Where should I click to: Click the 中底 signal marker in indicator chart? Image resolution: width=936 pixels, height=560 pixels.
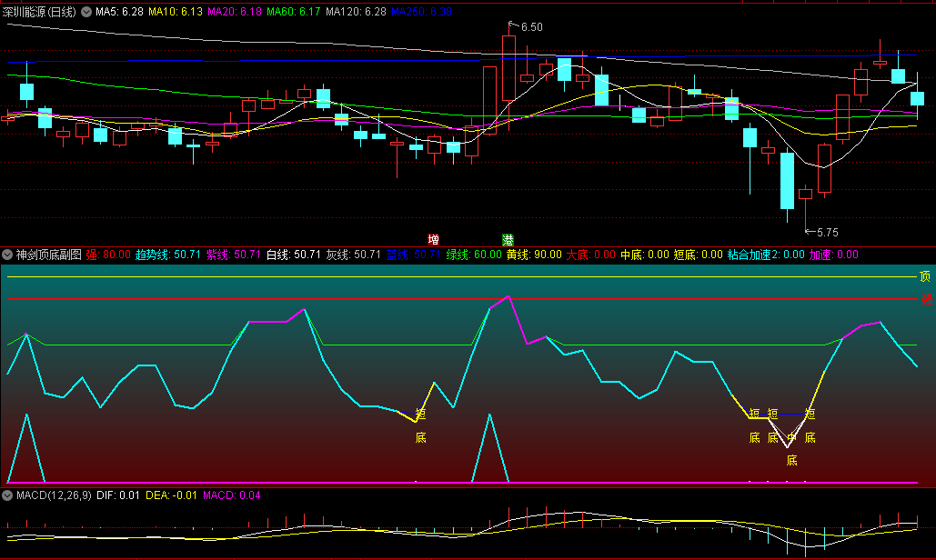pos(791,448)
